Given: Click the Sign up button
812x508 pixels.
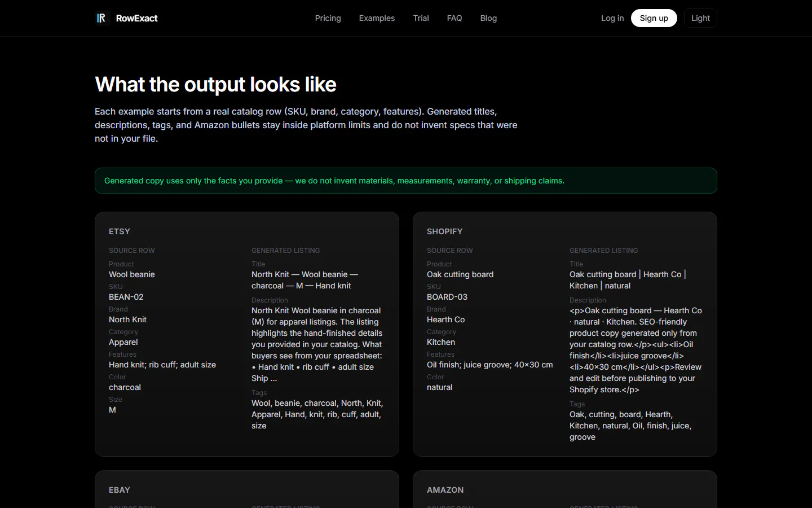Looking at the screenshot, I should pyautogui.click(x=654, y=18).
